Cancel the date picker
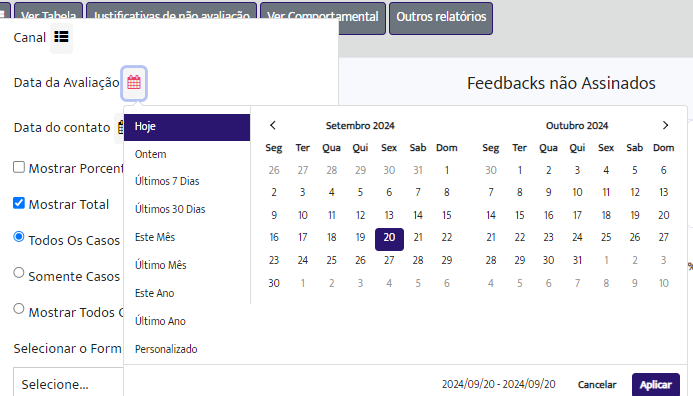 [597, 385]
